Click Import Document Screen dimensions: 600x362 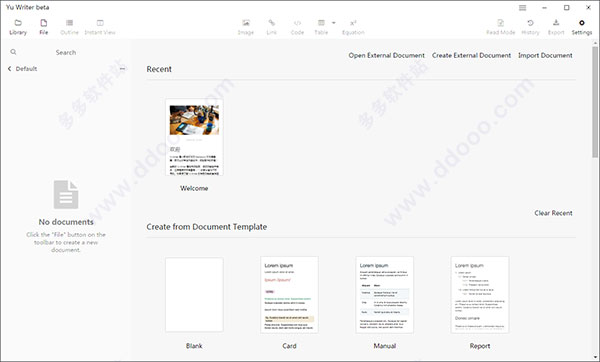(x=545, y=55)
